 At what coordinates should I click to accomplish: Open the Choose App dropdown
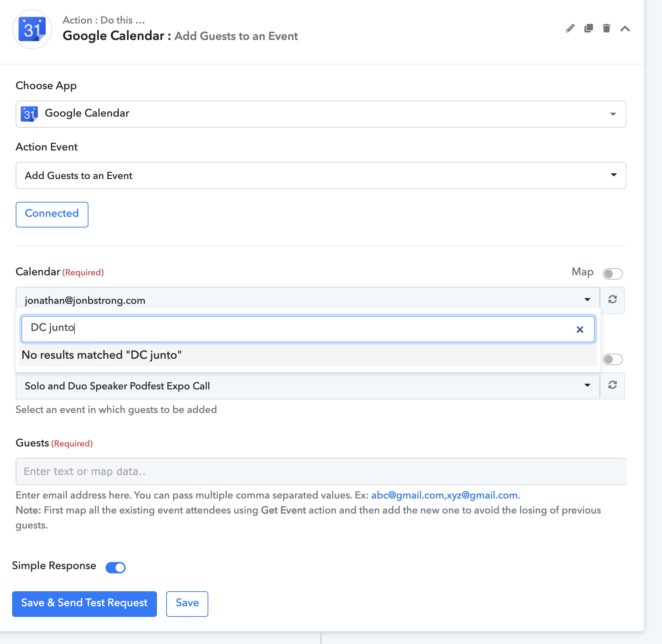(321, 114)
